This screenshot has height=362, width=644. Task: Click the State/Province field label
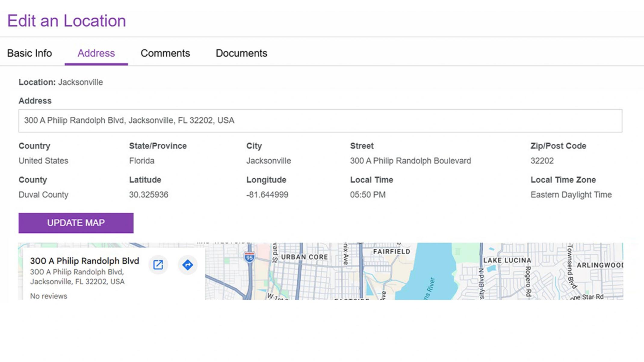(x=158, y=146)
